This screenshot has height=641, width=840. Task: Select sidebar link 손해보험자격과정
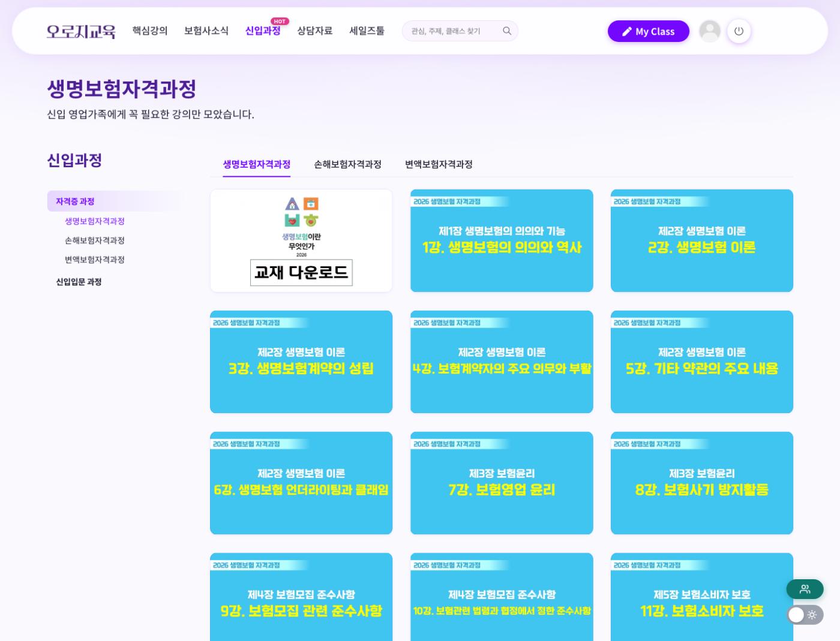[x=95, y=240]
